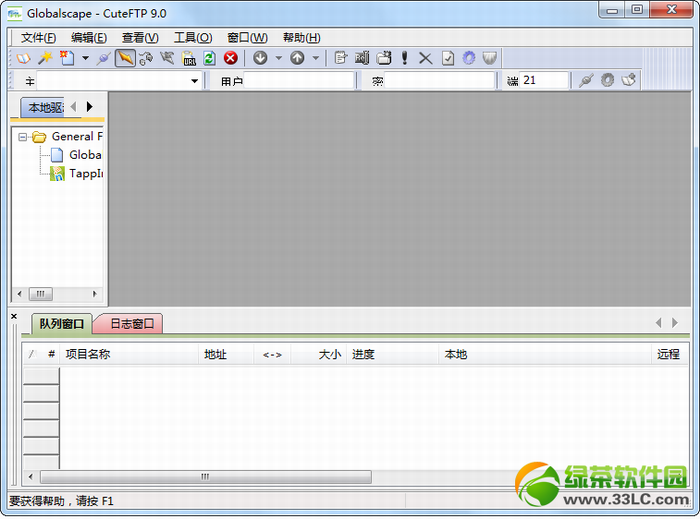Switch to the 队列窗口 queue tab
The image size is (700, 519).
62,324
